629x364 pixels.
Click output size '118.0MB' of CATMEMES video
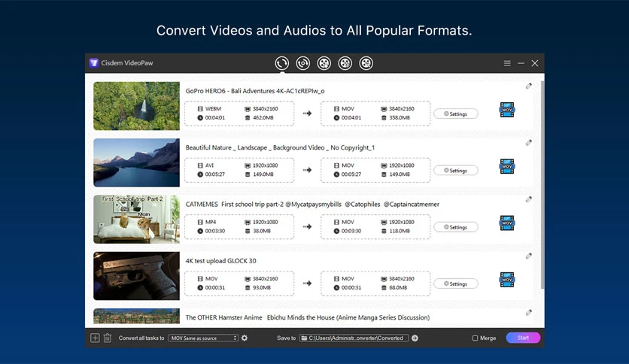pyautogui.click(x=399, y=230)
